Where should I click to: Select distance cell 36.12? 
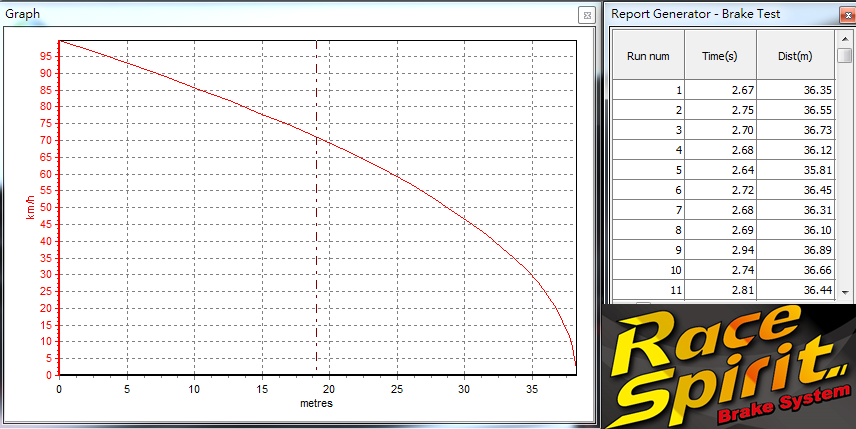tap(795, 150)
